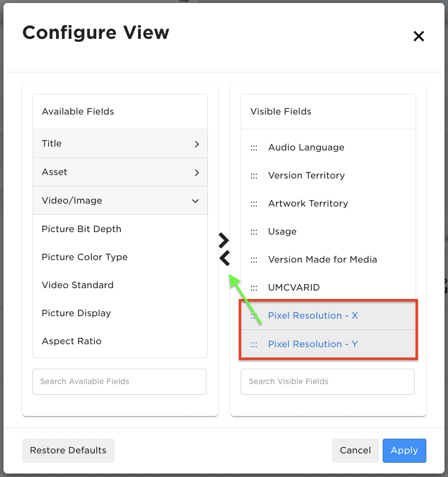Click the drag handle beside Usage
448x477 pixels.
click(254, 232)
